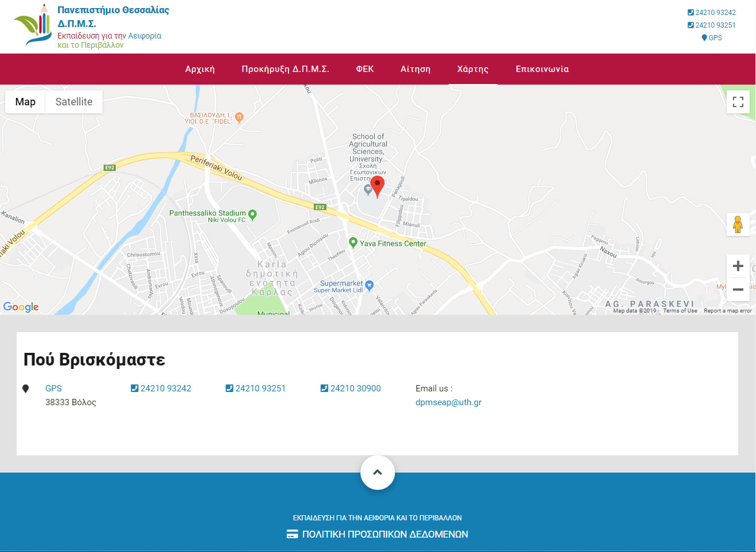Click the Panthessaliko Stadium green marker
The width and height of the screenshot is (756, 552).
coord(252,215)
